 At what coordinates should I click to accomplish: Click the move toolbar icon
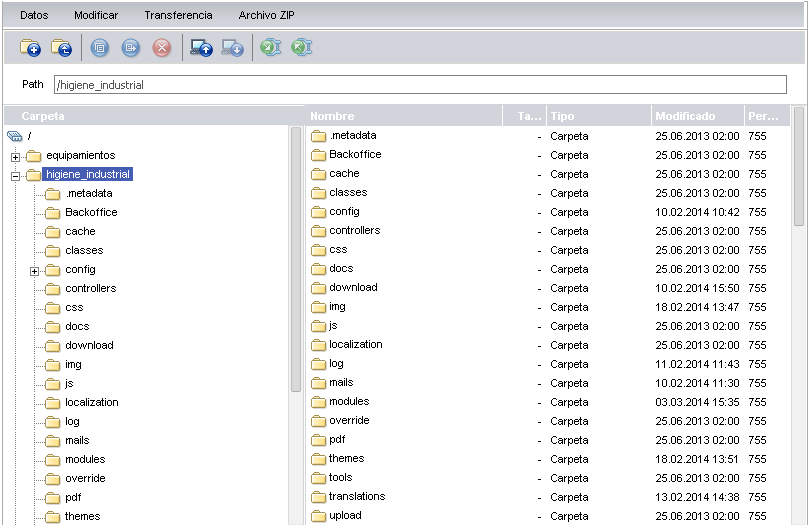(x=130, y=48)
